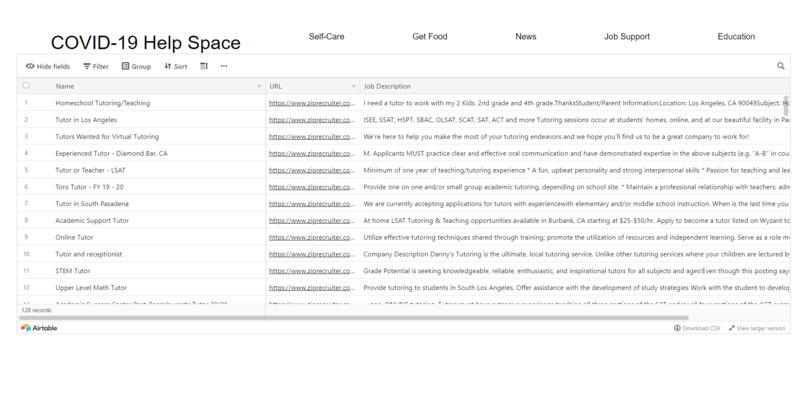806x402 pixels.
Task: Click the job description starting 'Grade Potential is seeking'
Action: (575, 271)
